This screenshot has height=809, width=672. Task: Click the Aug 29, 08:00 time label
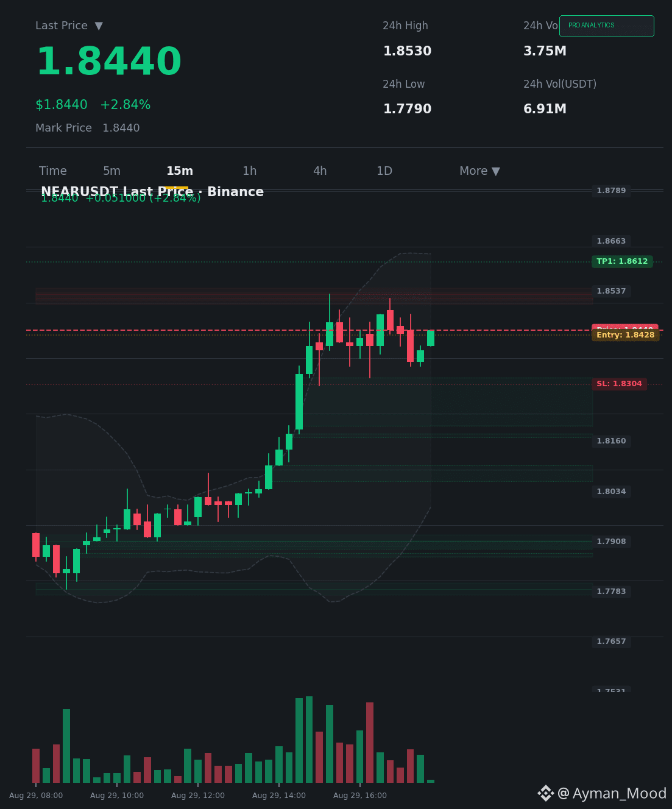point(36,796)
